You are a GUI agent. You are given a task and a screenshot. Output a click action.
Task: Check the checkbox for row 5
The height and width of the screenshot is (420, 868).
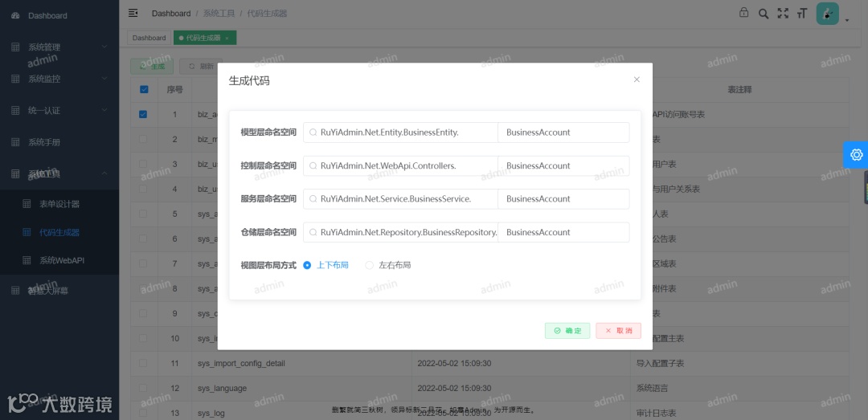(x=143, y=214)
